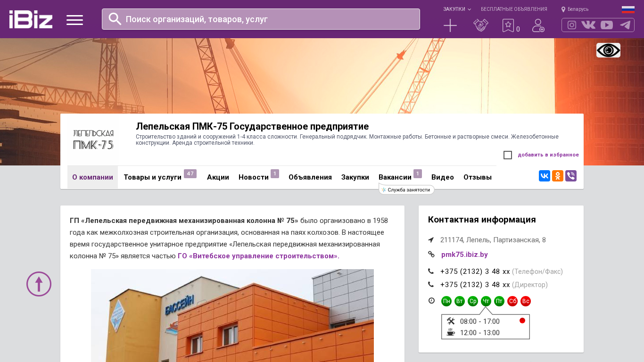Image resolution: width=644 pixels, height=362 pixels.
Task: Open 'ГО «Витебское управление строительством»' link
Action: tap(258, 256)
